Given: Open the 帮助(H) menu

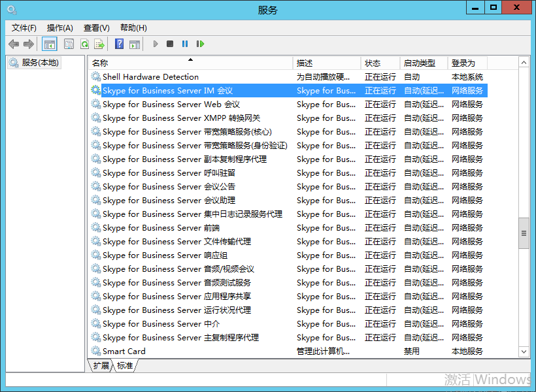Looking at the screenshot, I should pos(133,28).
